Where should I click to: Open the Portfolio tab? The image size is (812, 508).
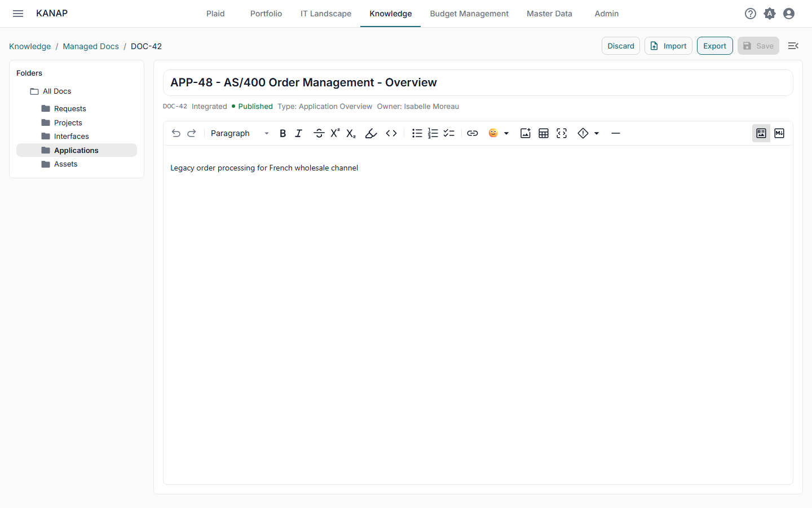point(266,14)
